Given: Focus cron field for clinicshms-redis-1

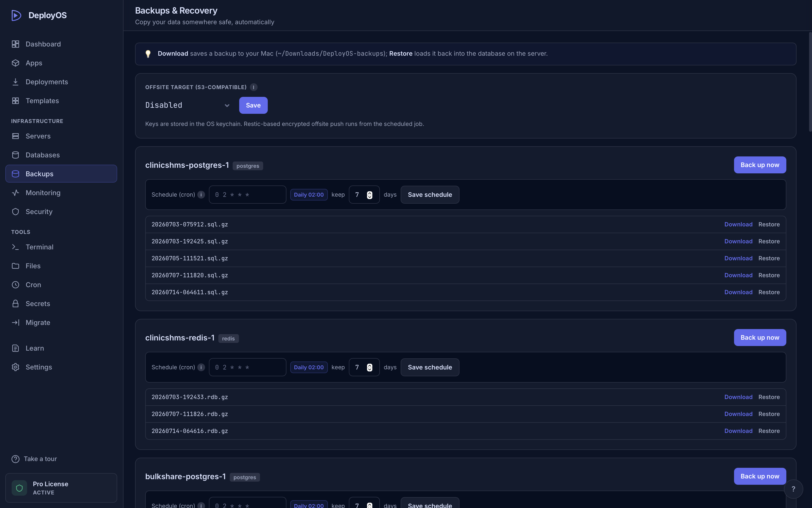Looking at the screenshot, I should [x=248, y=367].
